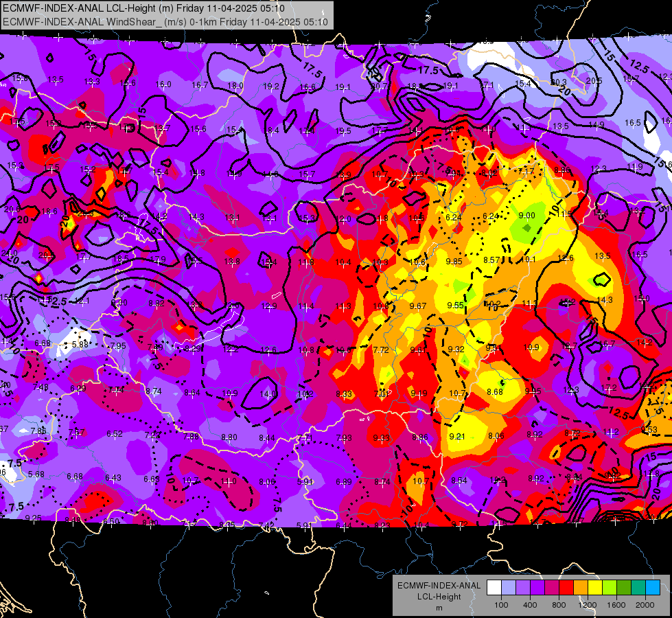Screen dimensions: 672x618
Task: Click the '6.89' grid value
Action: pyautogui.click(x=344, y=482)
